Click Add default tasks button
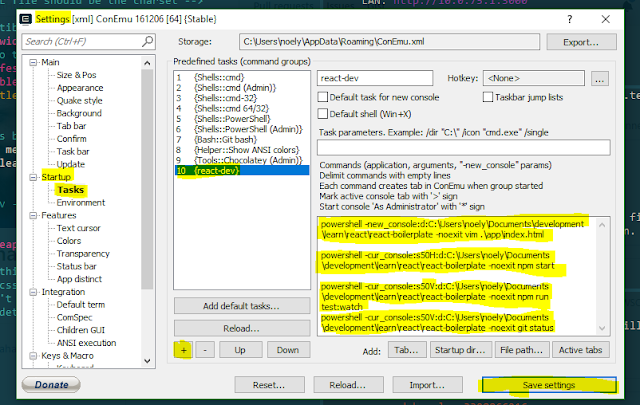 [242, 306]
